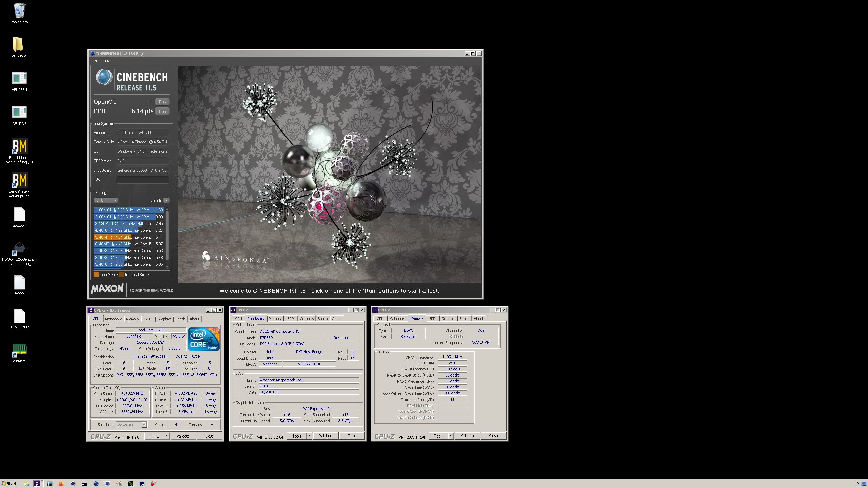The height and width of the screenshot is (488, 868).
Task: Click the ranking list scroll down arrow
Action: click(167, 267)
